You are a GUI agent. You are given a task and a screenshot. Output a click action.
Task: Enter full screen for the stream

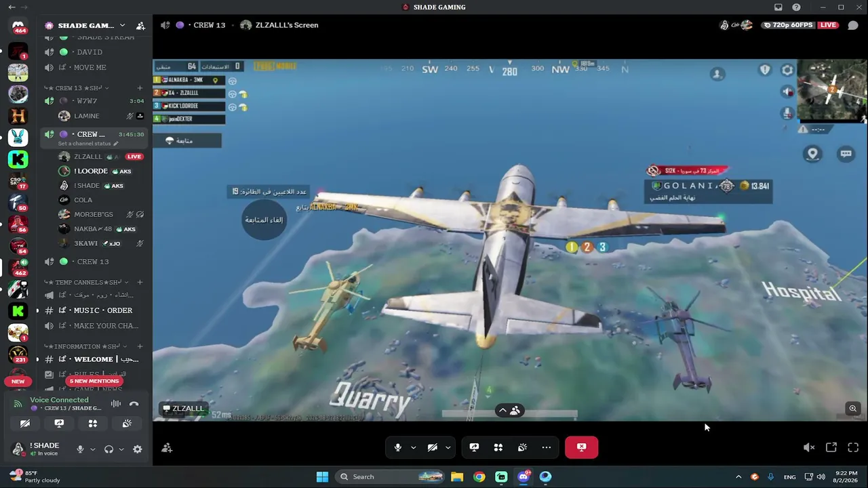pos(853,447)
